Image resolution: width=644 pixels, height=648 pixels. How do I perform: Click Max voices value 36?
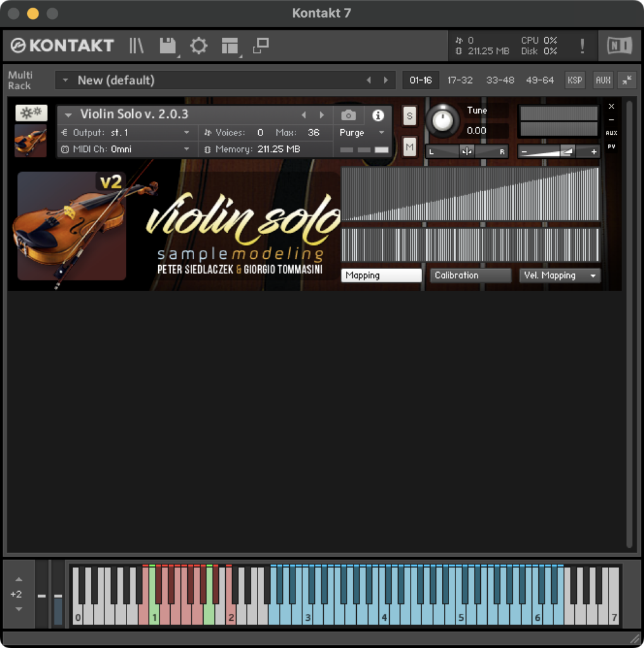click(314, 133)
